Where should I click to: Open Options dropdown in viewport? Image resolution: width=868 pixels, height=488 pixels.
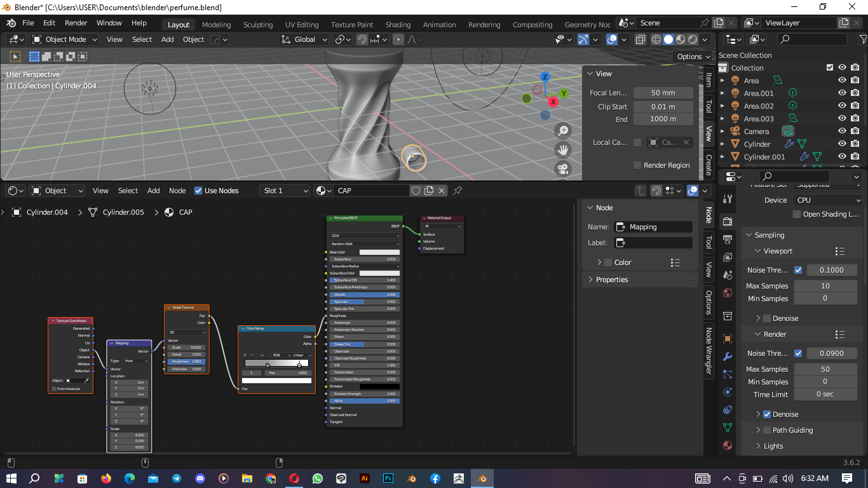694,57
